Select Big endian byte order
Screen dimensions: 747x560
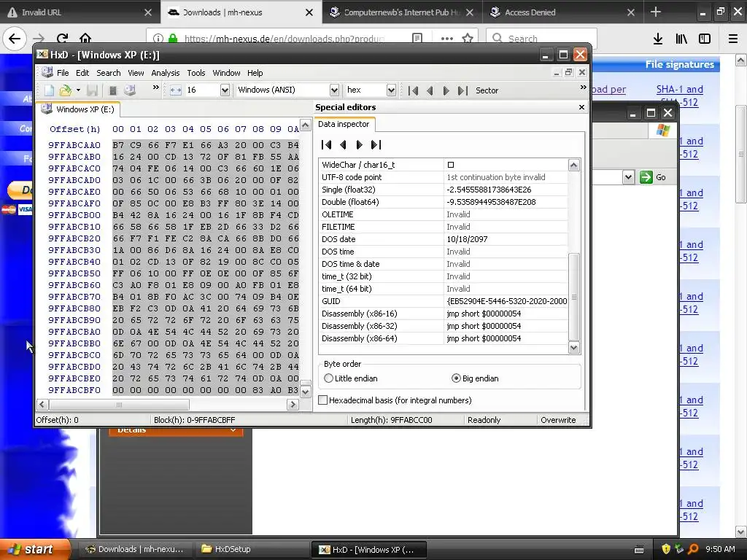pyautogui.click(x=475, y=378)
